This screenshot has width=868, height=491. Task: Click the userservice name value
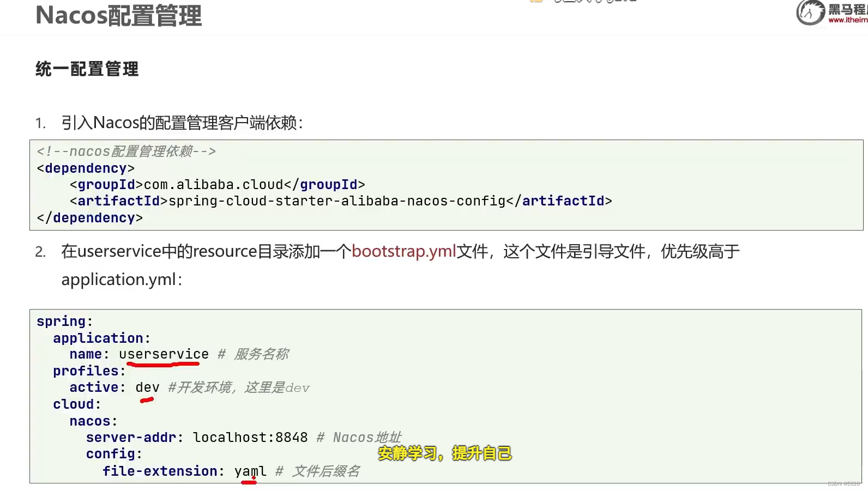[164, 354]
